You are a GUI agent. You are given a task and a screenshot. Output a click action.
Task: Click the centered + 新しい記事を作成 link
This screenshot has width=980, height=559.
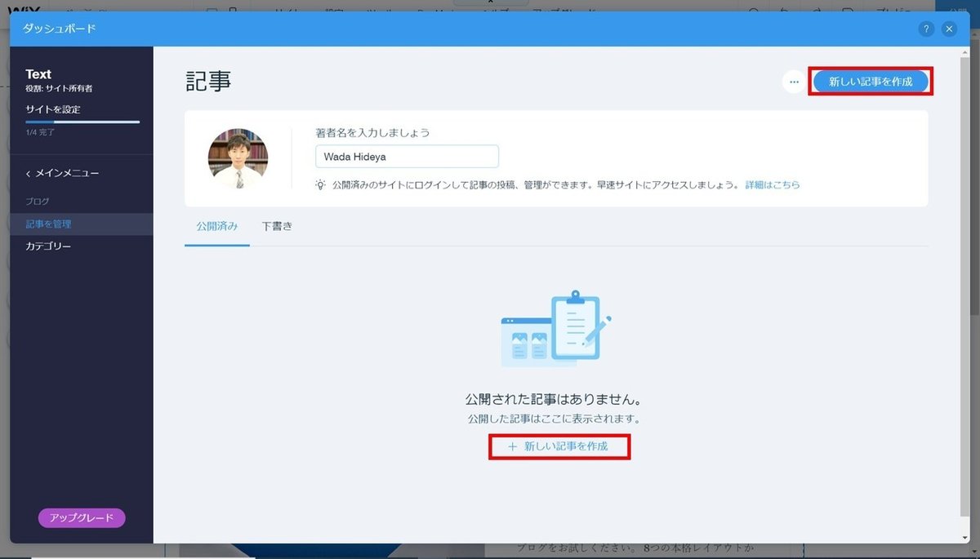(559, 447)
